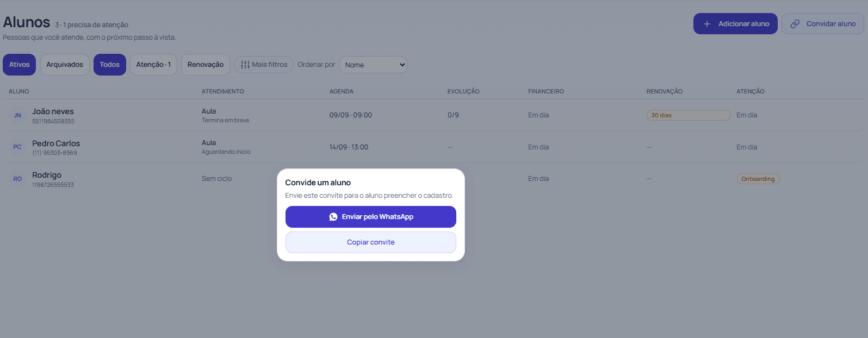Click phone number 5511984508355
The width and height of the screenshot is (868, 338).
point(53,121)
